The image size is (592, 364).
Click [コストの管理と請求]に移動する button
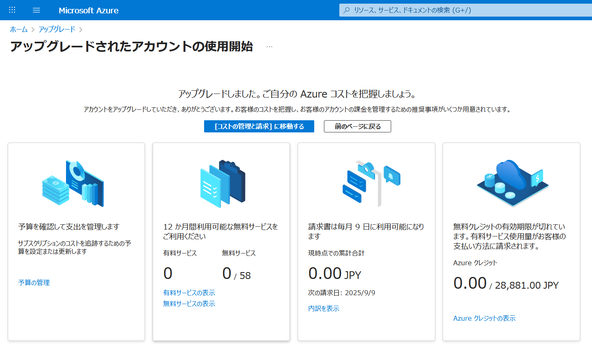pyautogui.click(x=259, y=126)
